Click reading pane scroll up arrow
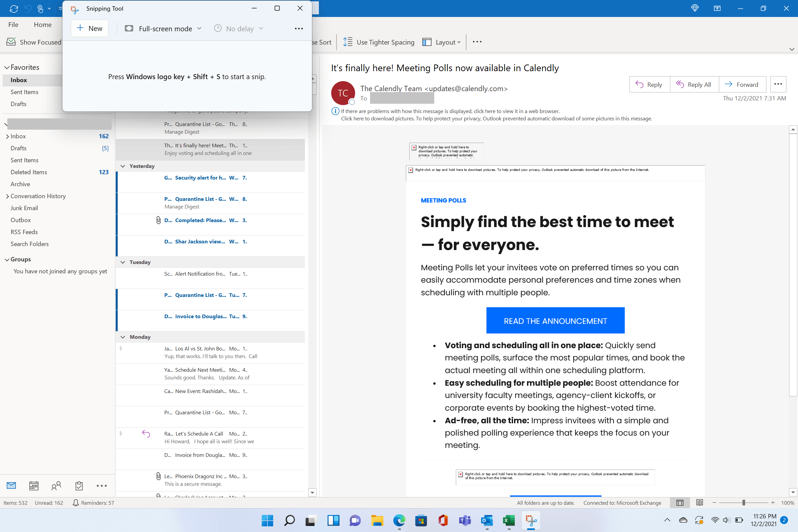The image size is (798, 532). 793,129
